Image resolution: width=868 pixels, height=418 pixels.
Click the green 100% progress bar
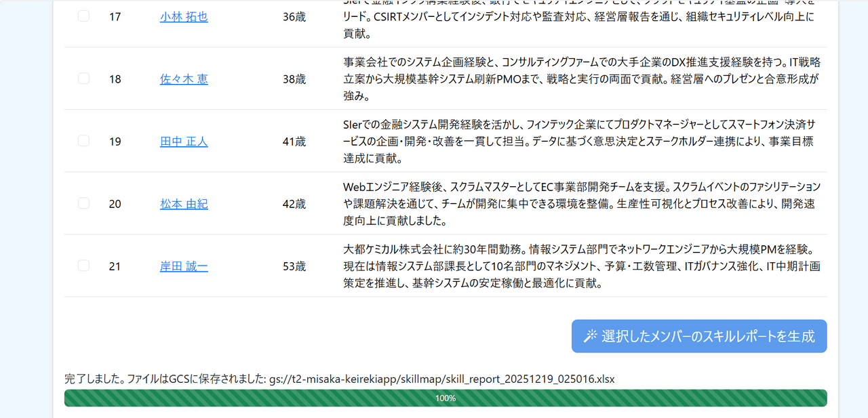(446, 398)
